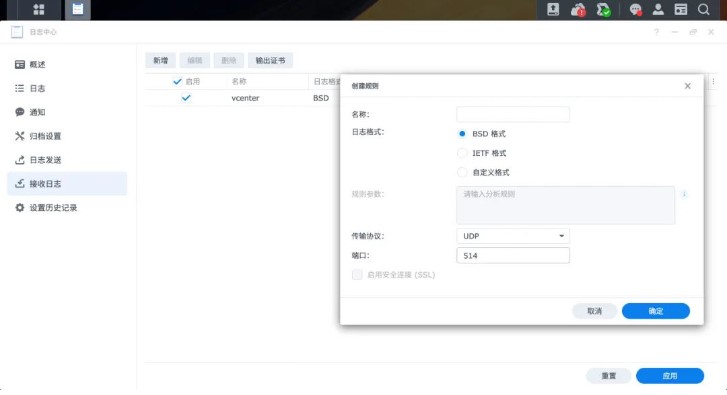Click the 端口 field showing 514
727x395 pixels.
tap(513, 255)
